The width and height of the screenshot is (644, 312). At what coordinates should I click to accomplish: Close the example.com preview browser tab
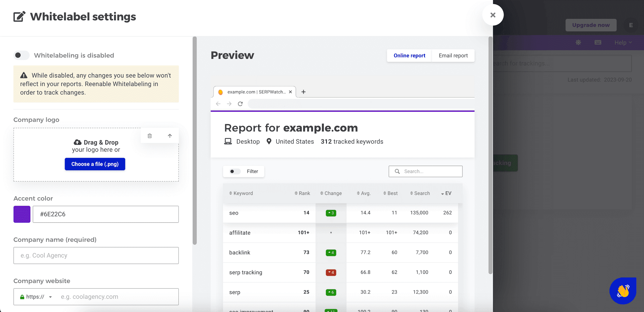point(290,92)
